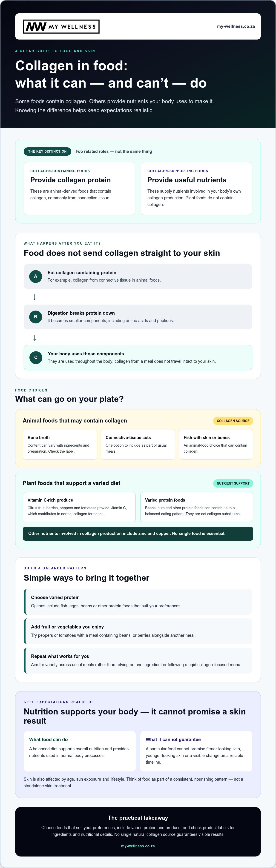Image resolution: width=276 pixels, height=868 pixels.
Task: Click the step A circle badge
Action: pyautogui.click(x=35, y=276)
